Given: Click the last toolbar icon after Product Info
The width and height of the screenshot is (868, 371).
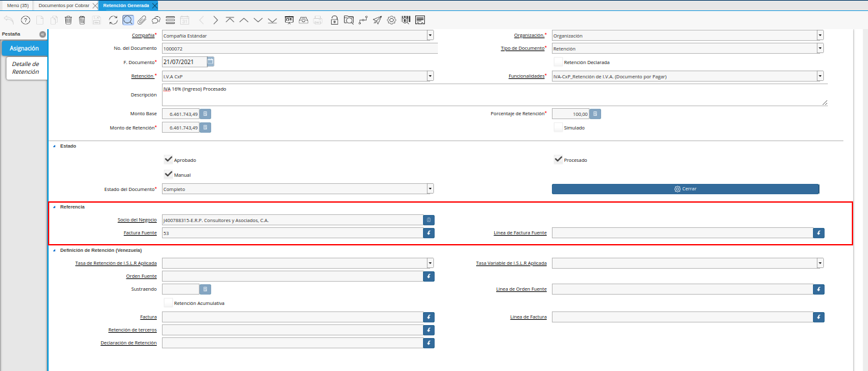Looking at the screenshot, I should [x=420, y=20].
